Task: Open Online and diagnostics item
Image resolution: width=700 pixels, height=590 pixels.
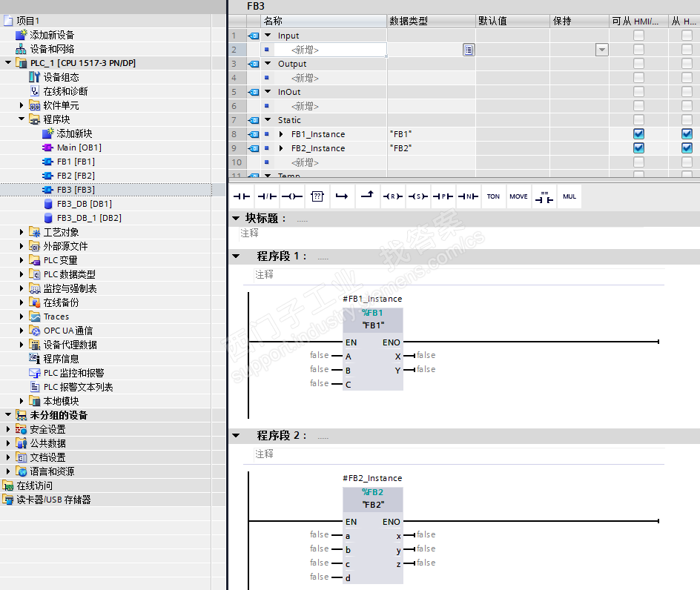Action: 65,91
